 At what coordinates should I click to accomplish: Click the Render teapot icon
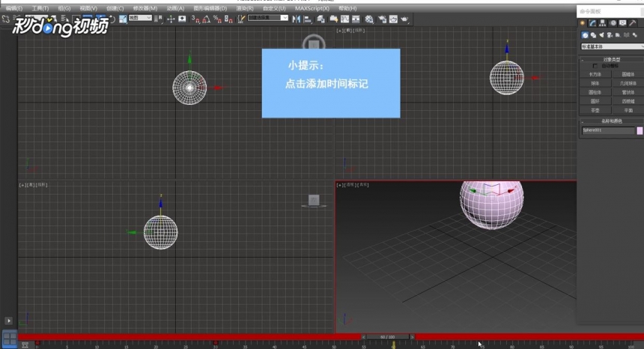(405, 19)
